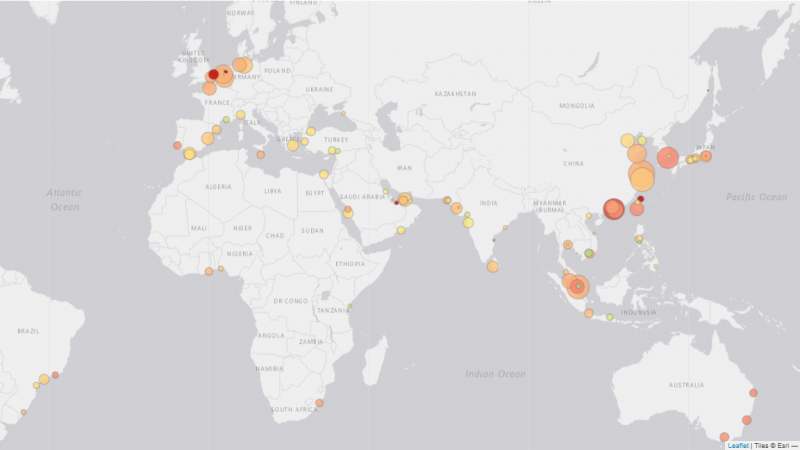Select the orange marker in southeastern Australia near Sydney
Screen dimensions: 800x450
pyautogui.click(x=746, y=420)
